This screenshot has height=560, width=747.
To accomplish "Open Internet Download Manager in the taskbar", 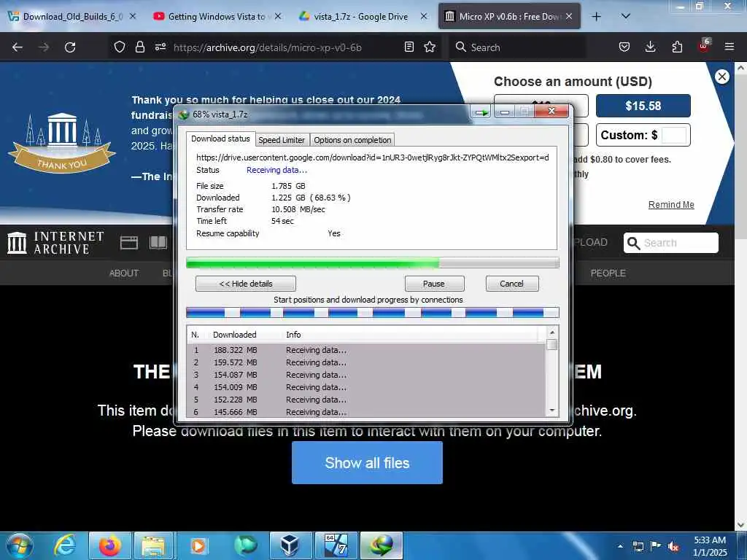I will (x=382, y=545).
